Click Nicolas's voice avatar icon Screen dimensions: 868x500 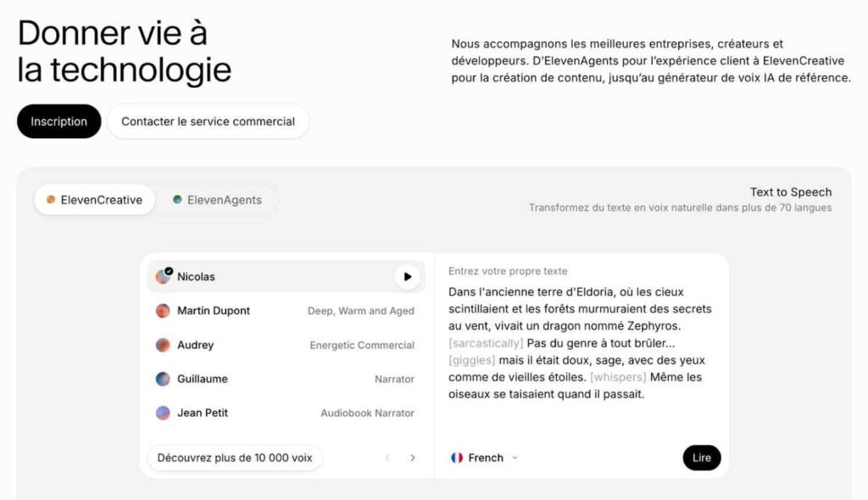(163, 276)
